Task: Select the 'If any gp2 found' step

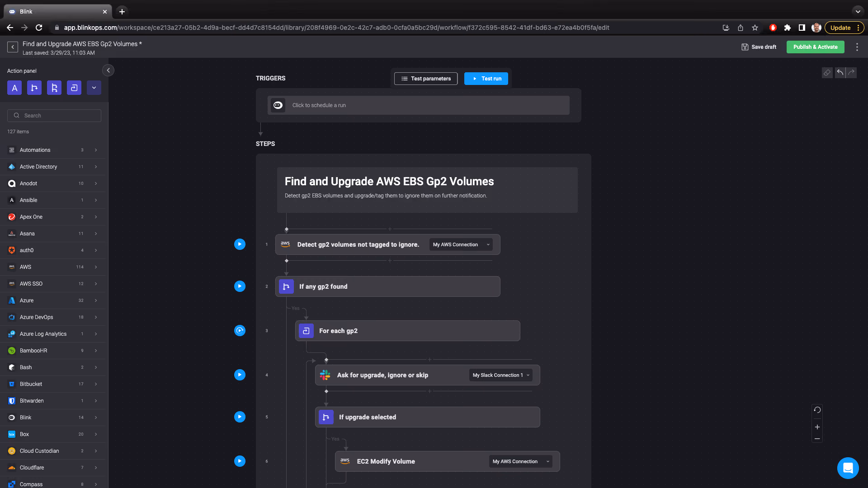Action: tap(387, 286)
